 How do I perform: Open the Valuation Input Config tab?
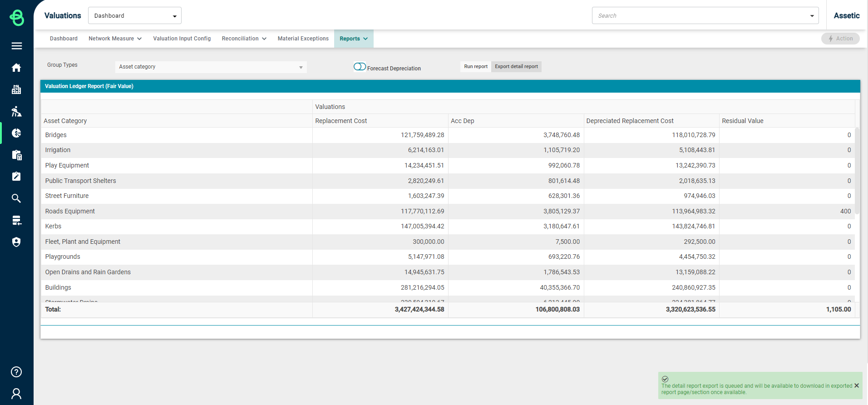pyautogui.click(x=182, y=39)
